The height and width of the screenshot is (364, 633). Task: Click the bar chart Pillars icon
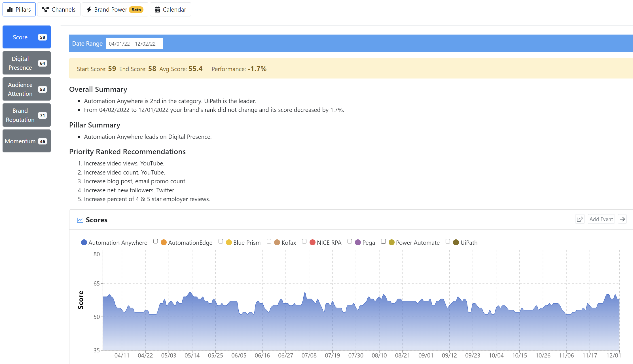pyautogui.click(x=10, y=10)
